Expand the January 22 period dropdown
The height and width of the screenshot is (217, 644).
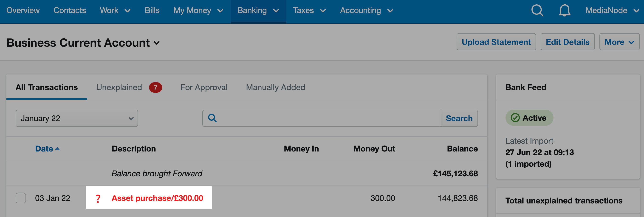(x=76, y=118)
